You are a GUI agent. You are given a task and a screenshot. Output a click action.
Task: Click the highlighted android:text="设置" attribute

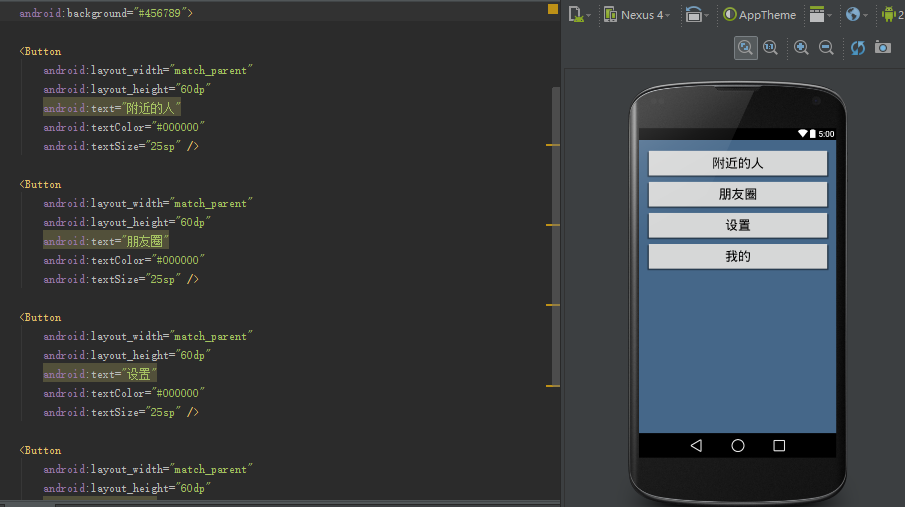pos(100,374)
